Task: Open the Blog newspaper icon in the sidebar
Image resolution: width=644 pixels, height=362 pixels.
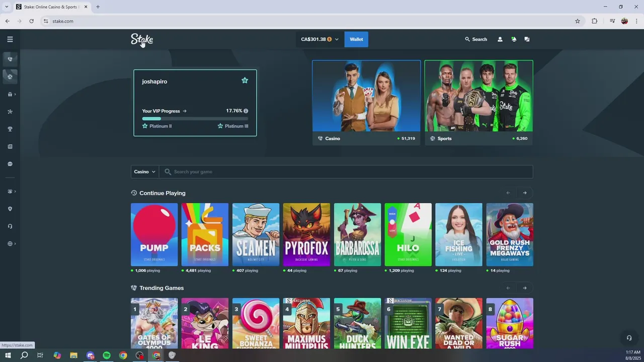Action: click(10, 147)
